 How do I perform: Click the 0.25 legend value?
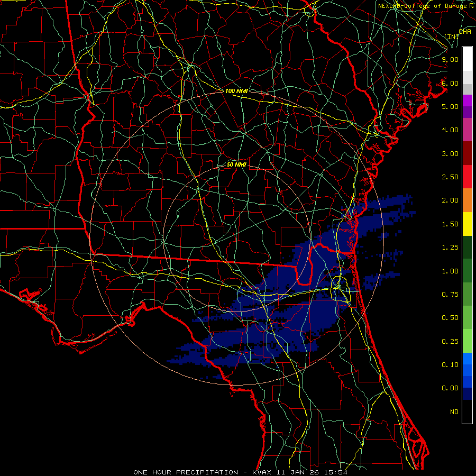(x=450, y=342)
